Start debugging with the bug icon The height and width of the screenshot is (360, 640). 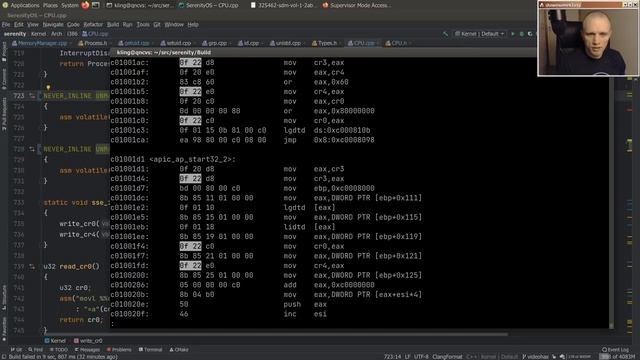point(522,34)
